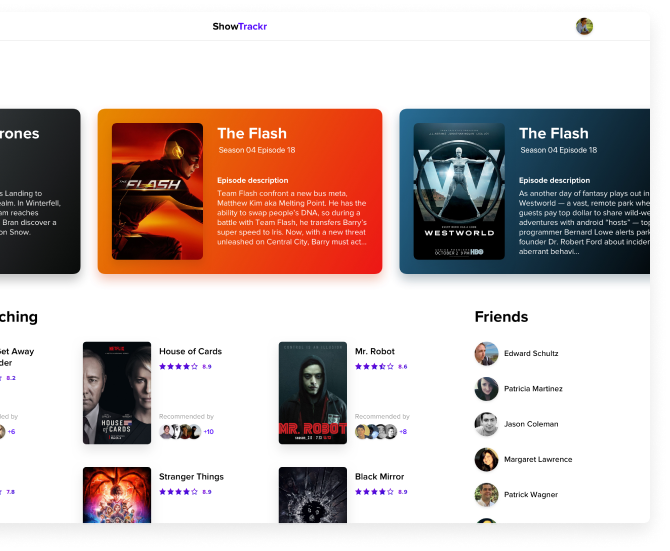Show the +10 more House of Cards recommenders
Image resolution: width=670 pixels, height=551 pixels.
(x=209, y=432)
